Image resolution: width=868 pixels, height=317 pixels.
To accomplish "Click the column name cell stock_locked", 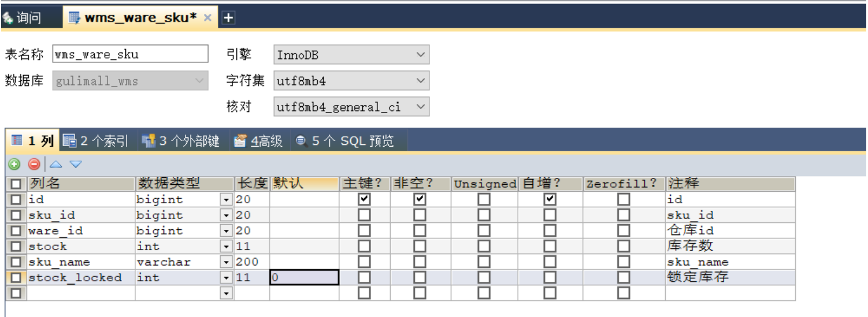I will 81,278.
